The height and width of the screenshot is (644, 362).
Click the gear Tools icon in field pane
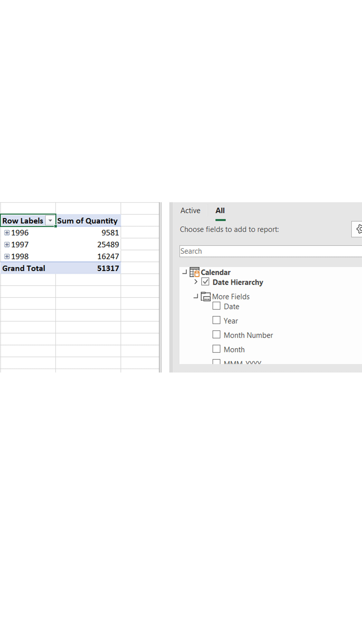[359, 229]
